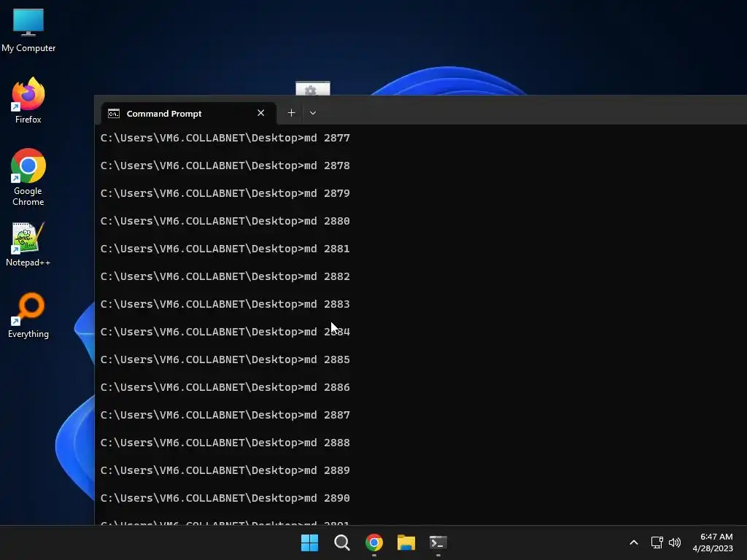This screenshot has width=747, height=560.
Task: Open the Google Chrome desktop shortcut
Action: coord(28,177)
